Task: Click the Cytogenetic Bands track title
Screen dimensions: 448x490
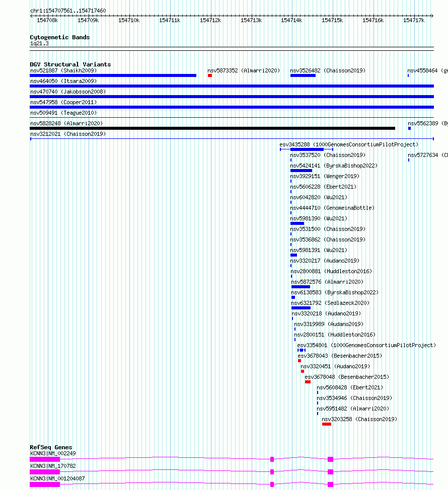Action: pyautogui.click(x=60, y=37)
